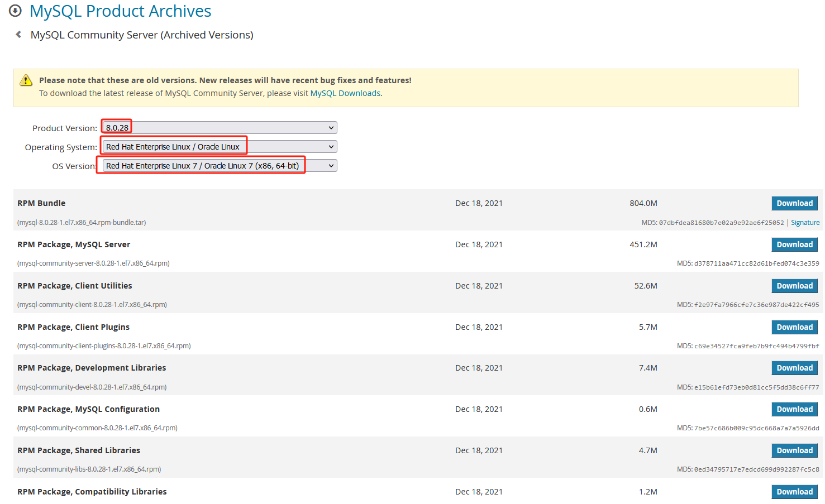Open the Operating System dropdown
This screenshot has height=504, width=825.
tap(220, 147)
